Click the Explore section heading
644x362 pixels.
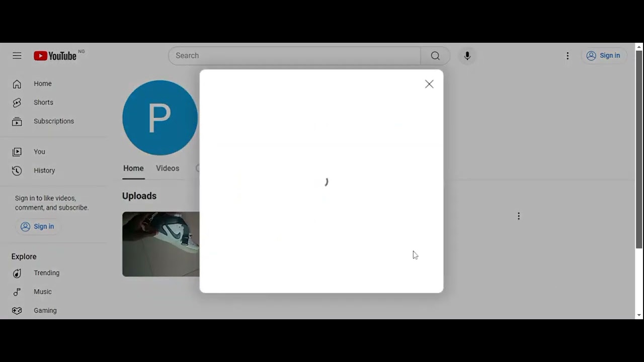click(x=24, y=256)
